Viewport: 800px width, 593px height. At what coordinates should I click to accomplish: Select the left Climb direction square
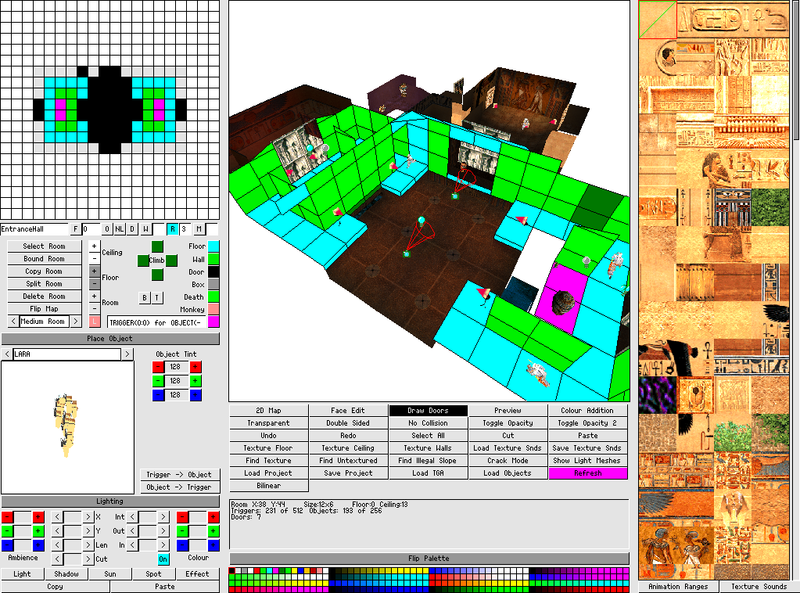point(143,261)
